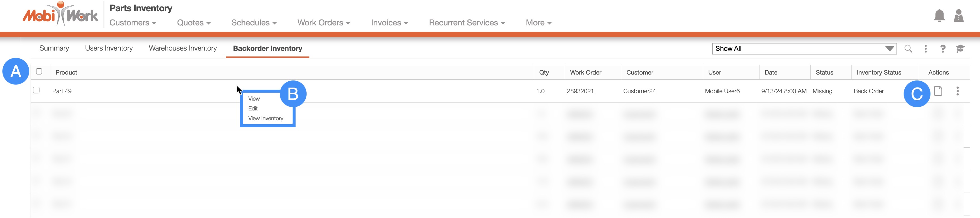Click the question mark help icon
The image size is (980, 218).
tap(943, 49)
